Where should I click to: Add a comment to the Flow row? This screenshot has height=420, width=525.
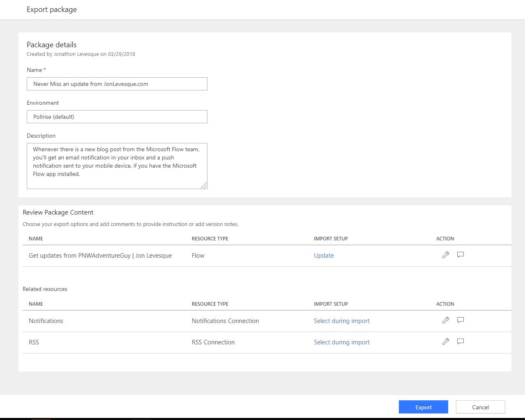461,255
